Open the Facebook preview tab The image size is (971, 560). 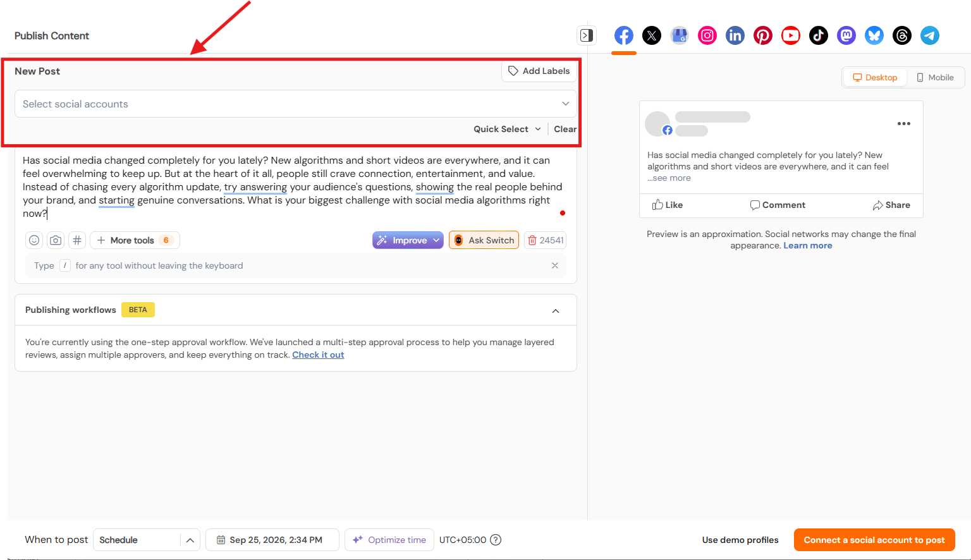click(624, 35)
